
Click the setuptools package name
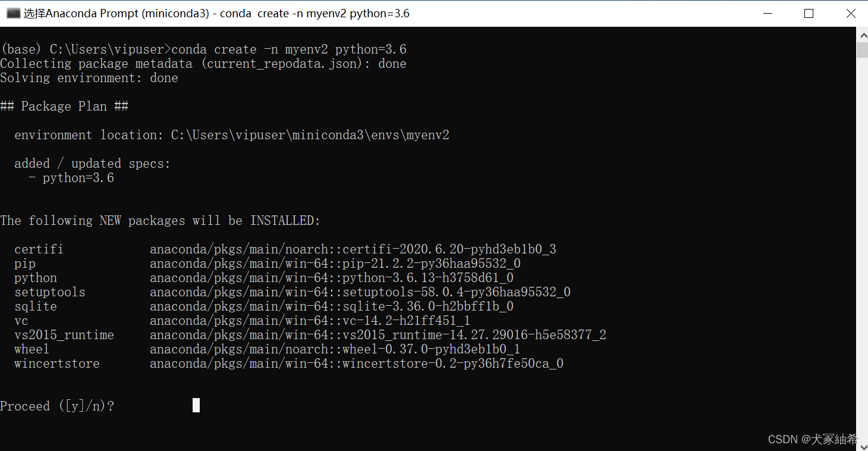click(x=50, y=292)
